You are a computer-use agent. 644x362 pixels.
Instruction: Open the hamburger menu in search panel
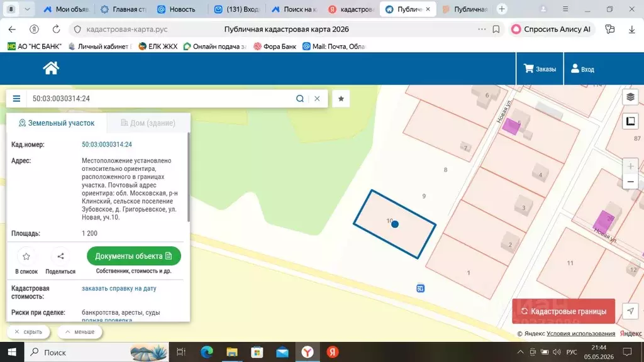coord(16,99)
